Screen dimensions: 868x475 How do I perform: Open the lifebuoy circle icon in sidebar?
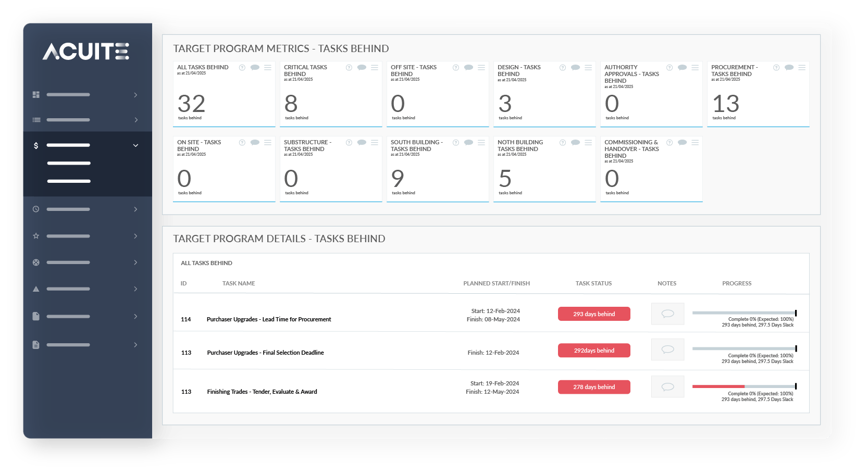[x=36, y=262]
